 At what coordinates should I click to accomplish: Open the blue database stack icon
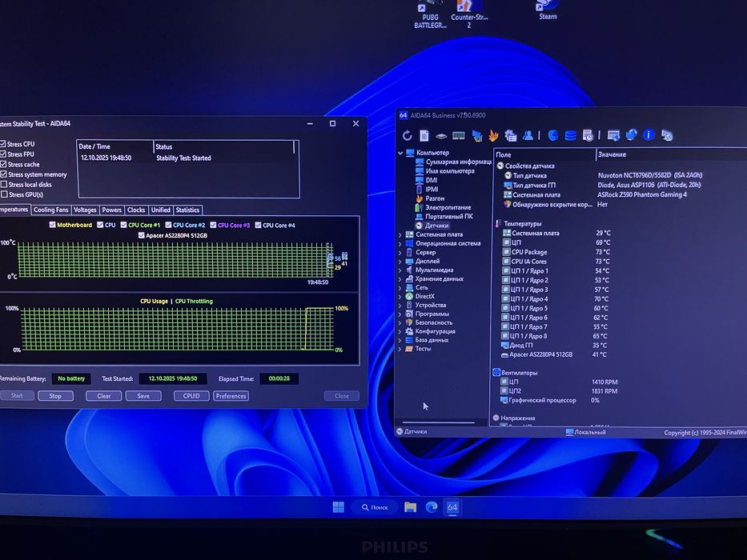coord(570,136)
